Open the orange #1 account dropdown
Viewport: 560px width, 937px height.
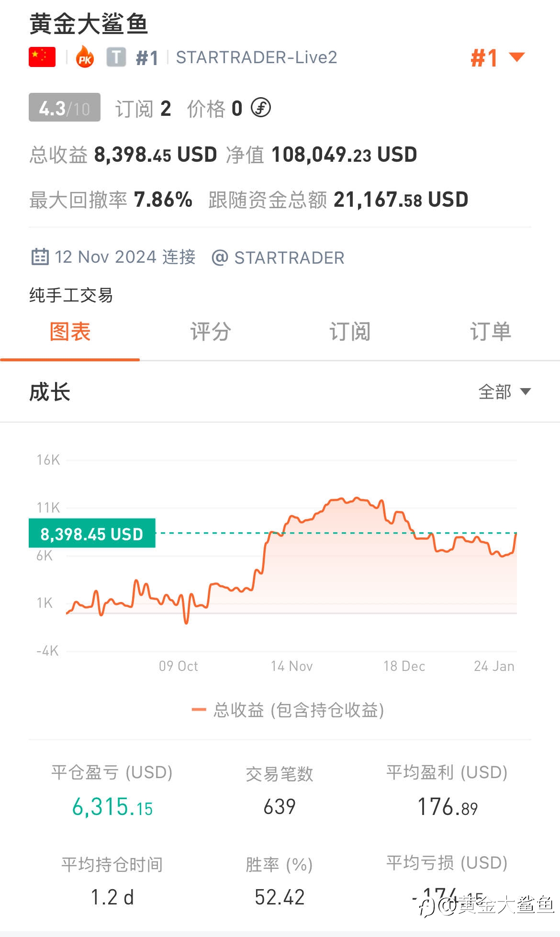[x=498, y=58]
